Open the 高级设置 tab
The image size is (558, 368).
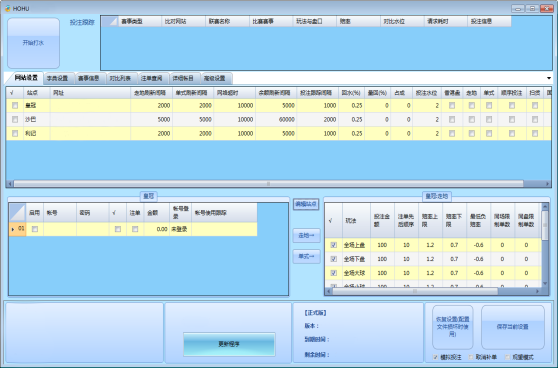215,78
